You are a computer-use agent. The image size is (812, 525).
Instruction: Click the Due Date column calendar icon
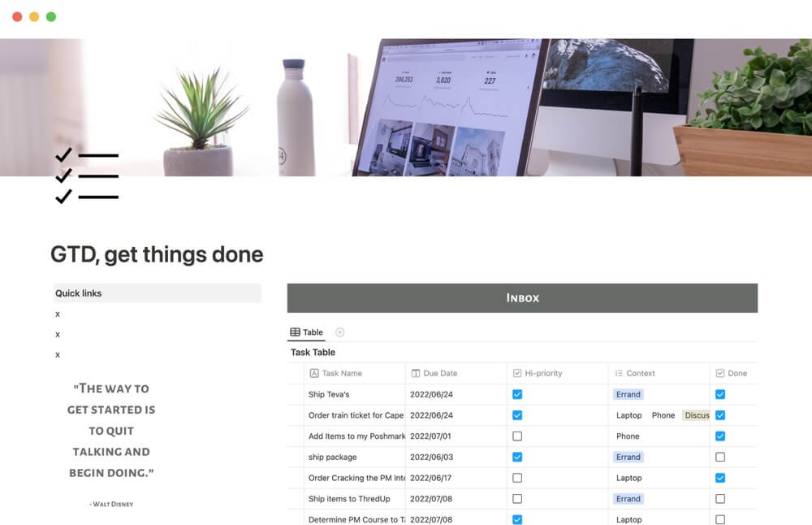tap(416, 374)
